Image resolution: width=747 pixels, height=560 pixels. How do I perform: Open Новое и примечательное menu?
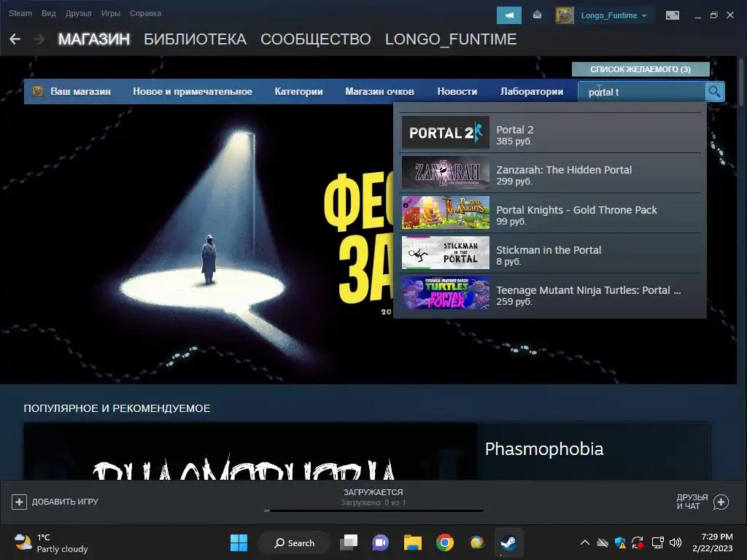tap(193, 91)
